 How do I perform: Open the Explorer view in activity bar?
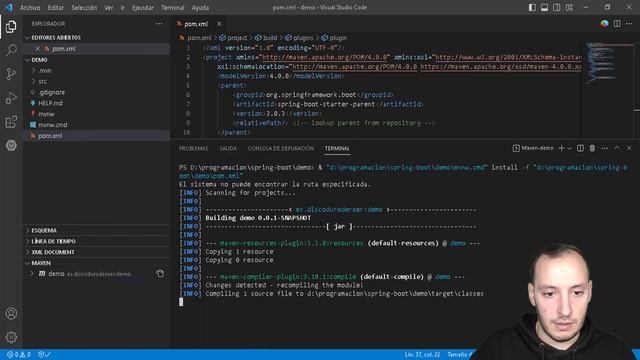pyautogui.click(x=11, y=27)
